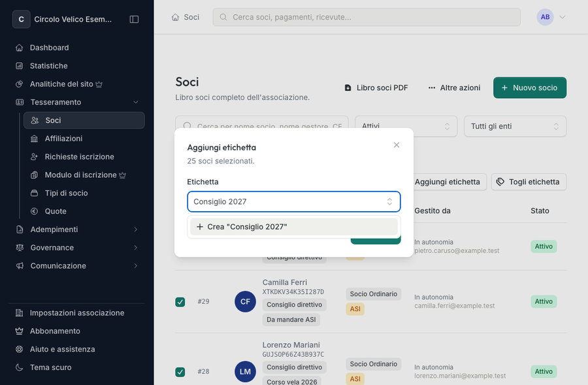Uncheck Lorenzo Mariani row checkbox
Image resolution: width=588 pixels, height=385 pixels.
(180, 372)
